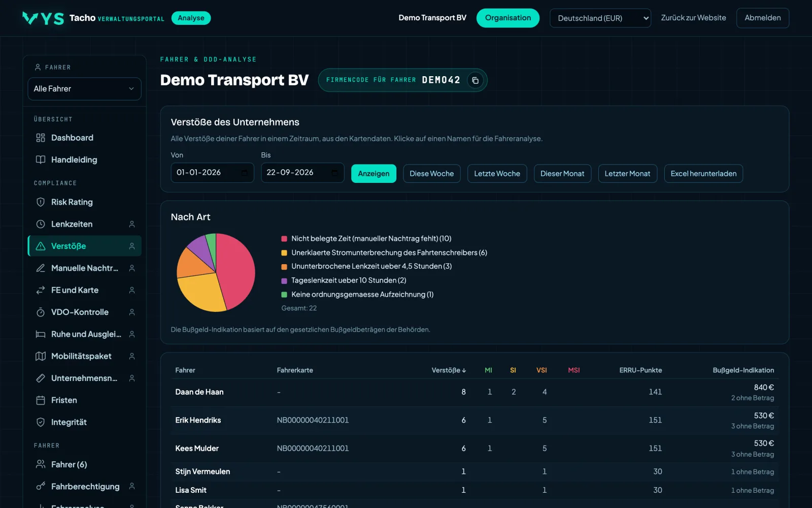Screen dimensions: 812x508
Task: Click yellow legend swatch Unerklaerte Stromunterbrechung
Action: click(284, 252)
